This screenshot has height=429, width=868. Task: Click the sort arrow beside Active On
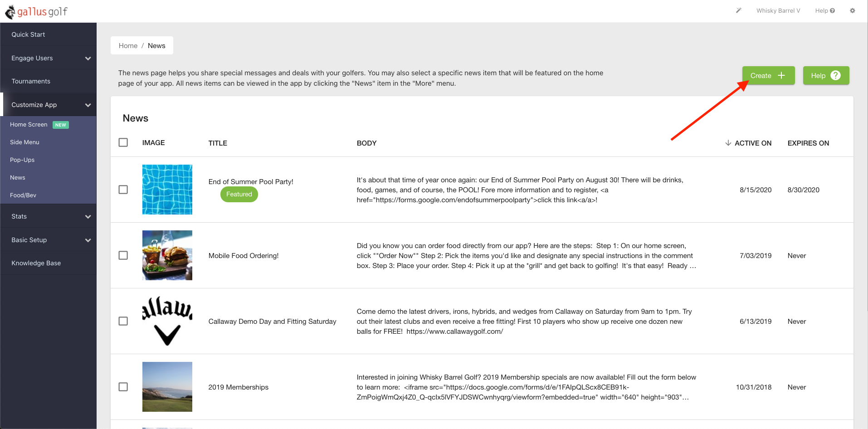[728, 143]
